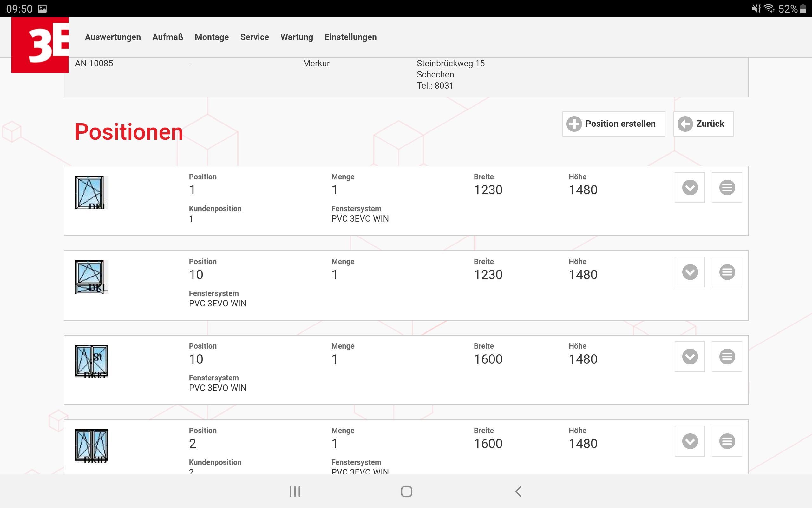Tap the mute/vibrate status icon
The width and height of the screenshot is (812, 508).
click(756, 8)
